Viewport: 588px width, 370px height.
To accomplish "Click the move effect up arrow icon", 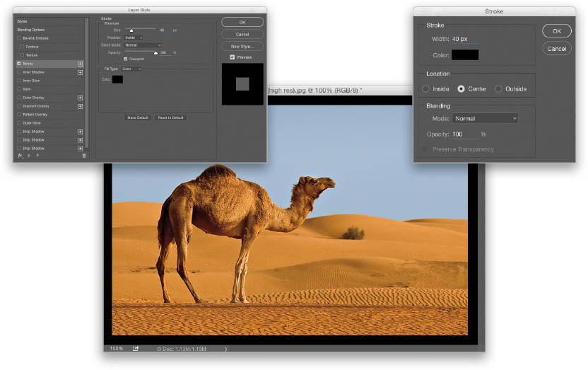I will 29,156.
